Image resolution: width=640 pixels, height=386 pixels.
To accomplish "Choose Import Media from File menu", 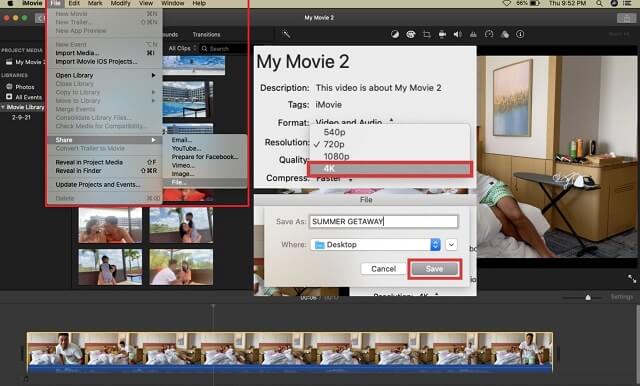I will 105,53.
